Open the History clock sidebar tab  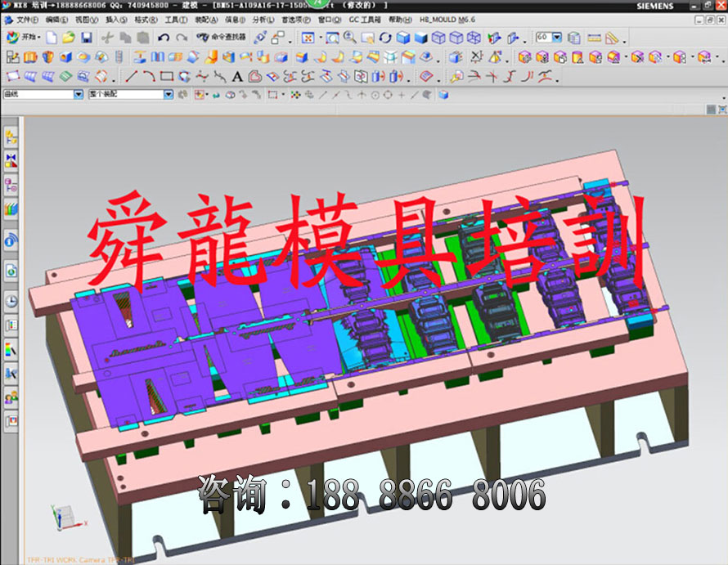[x=11, y=301]
